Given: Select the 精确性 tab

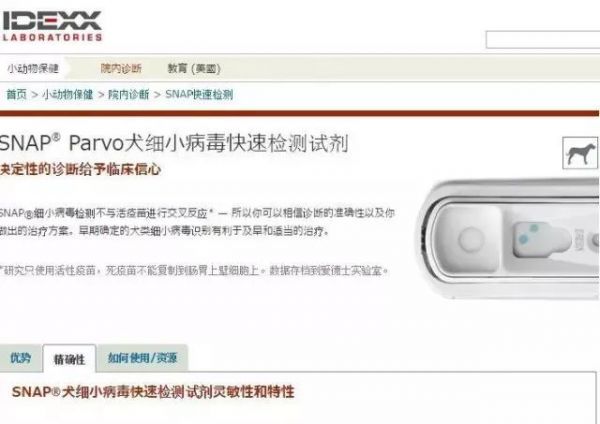Looking at the screenshot, I should click(x=69, y=359).
